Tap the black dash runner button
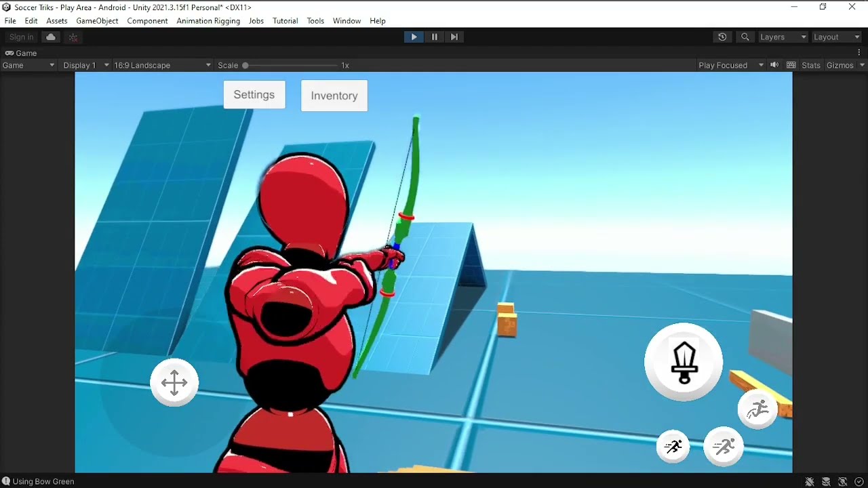The image size is (868, 488). pos(673,447)
